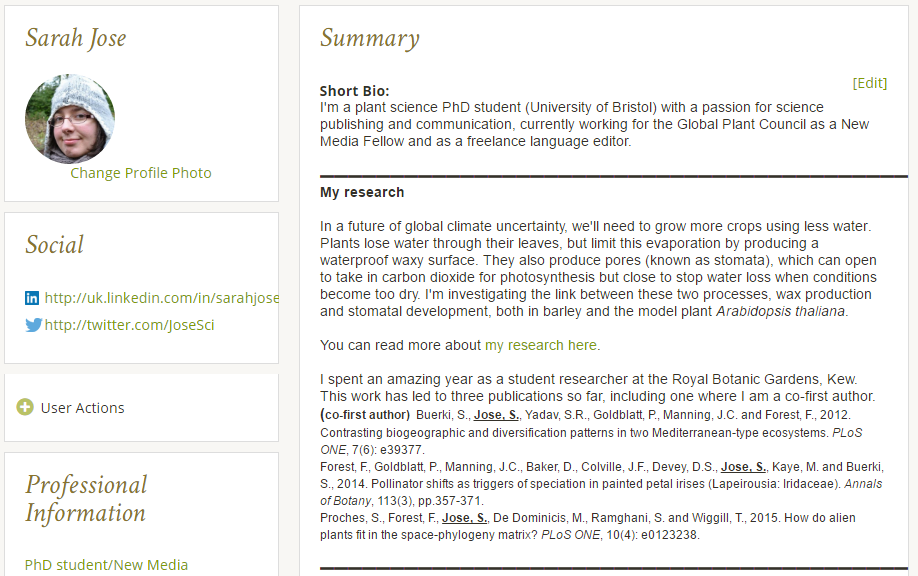Click the Summary section heading
This screenshot has width=918, height=576.
click(x=370, y=39)
